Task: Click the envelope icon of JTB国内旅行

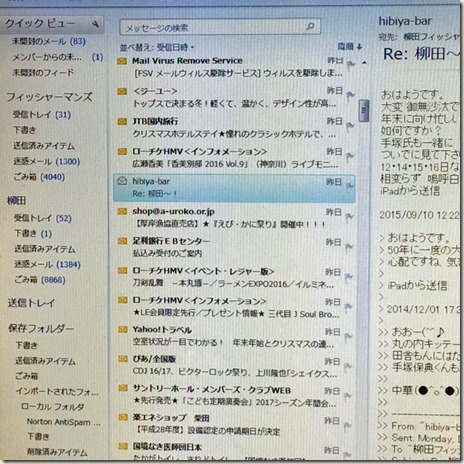Action: [x=122, y=122]
